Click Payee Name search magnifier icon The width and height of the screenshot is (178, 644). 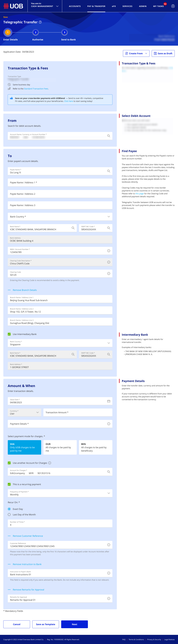[109, 171]
